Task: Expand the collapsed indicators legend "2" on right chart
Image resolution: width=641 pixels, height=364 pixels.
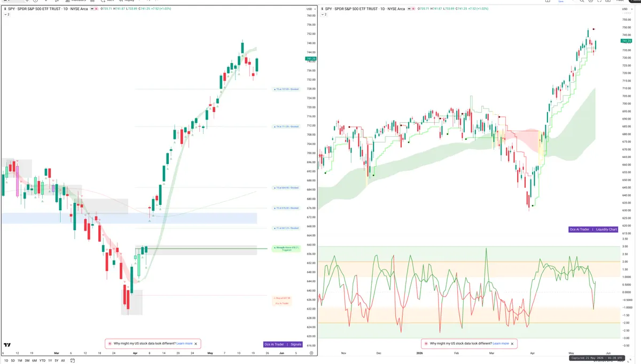Action: [x=323, y=14]
